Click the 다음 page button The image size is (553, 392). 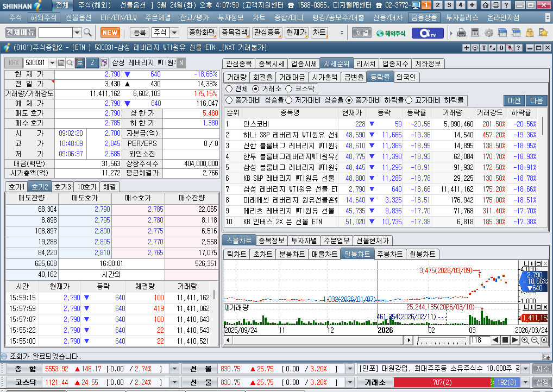[536, 101]
